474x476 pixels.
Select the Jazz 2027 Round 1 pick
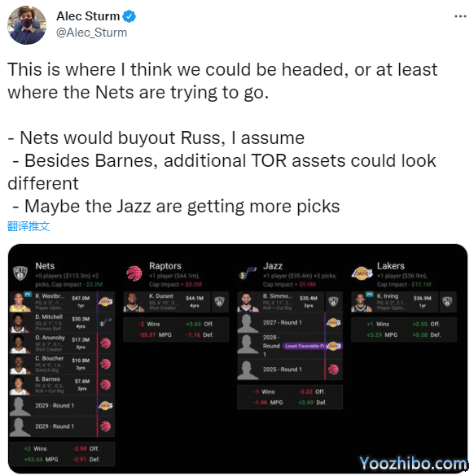[x=290, y=323]
